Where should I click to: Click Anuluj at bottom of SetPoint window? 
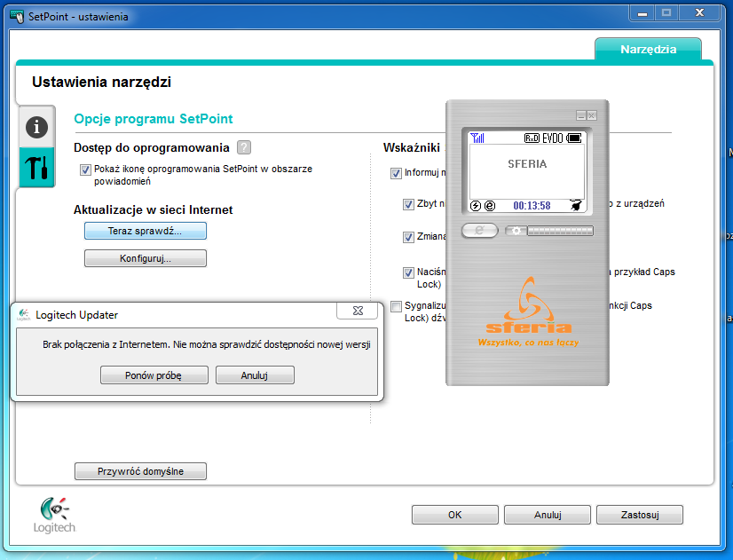point(548,515)
